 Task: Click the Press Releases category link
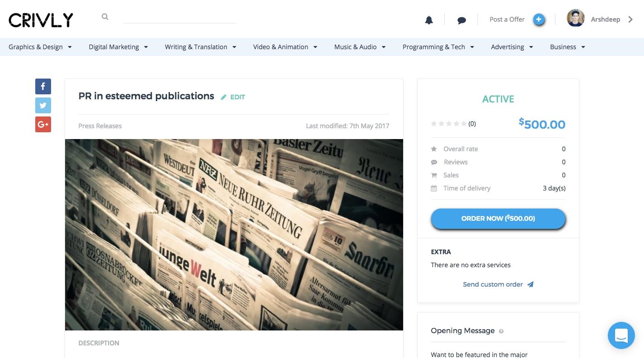click(x=100, y=126)
